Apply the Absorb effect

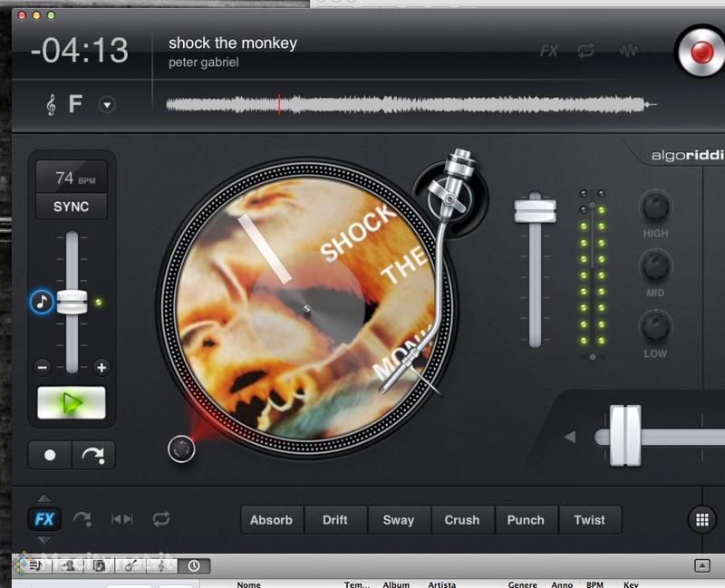point(272,520)
